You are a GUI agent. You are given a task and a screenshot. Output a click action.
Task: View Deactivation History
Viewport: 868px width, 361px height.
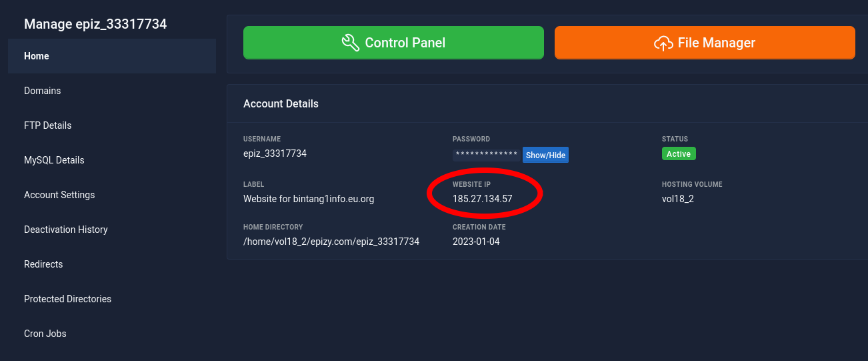65,230
